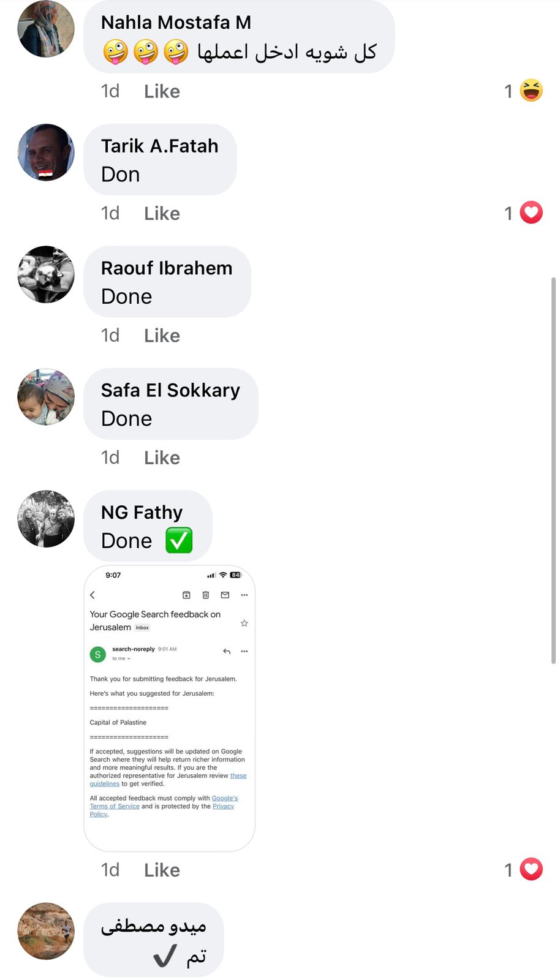Image resolution: width=560 pixels, height=980 pixels.
Task: Open Tarik A.Fatah's profile avatar
Action: pyautogui.click(x=46, y=153)
